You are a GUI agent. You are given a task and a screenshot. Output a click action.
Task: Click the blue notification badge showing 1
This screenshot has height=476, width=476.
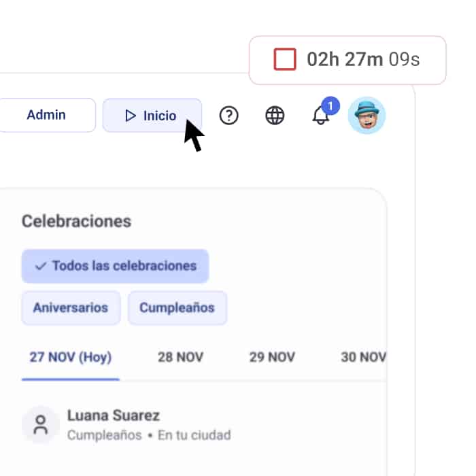[330, 106]
